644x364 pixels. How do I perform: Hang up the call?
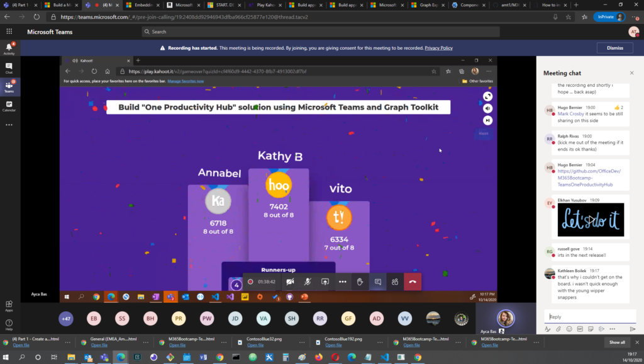click(412, 282)
